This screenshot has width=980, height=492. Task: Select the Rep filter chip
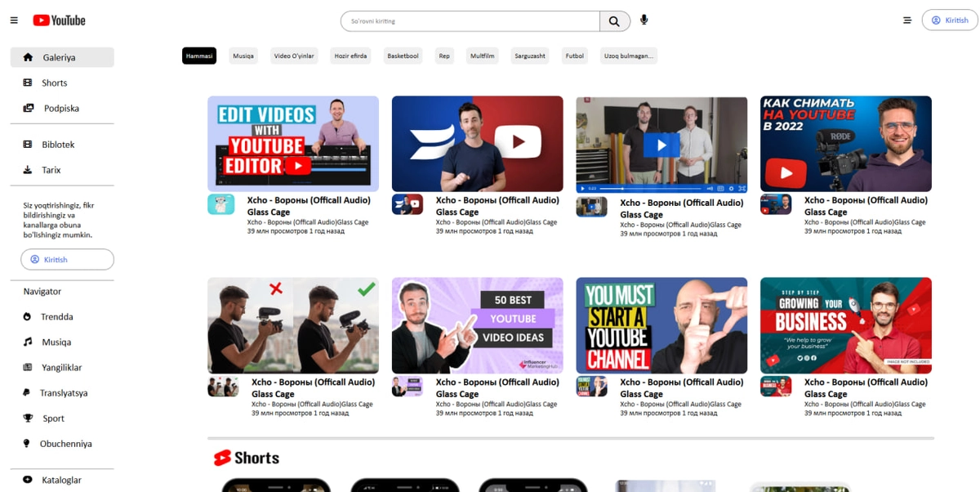pyautogui.click(x=444, y=56)
